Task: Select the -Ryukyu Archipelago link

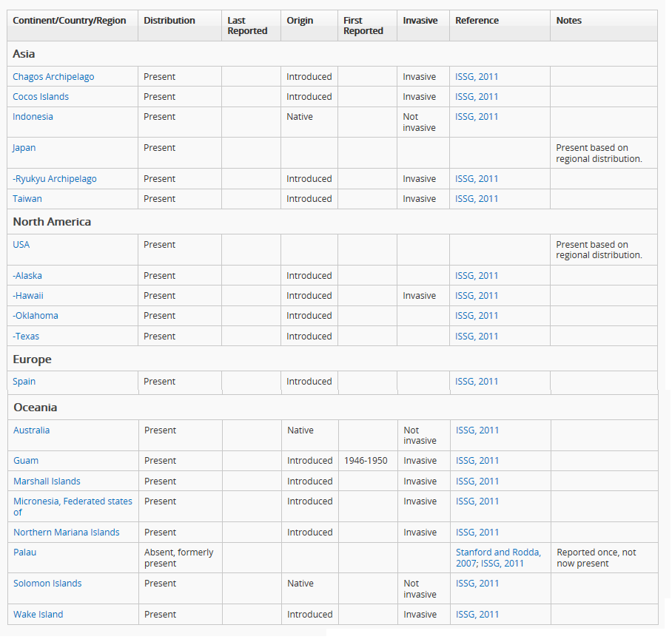Action: [x=55, y=179]
